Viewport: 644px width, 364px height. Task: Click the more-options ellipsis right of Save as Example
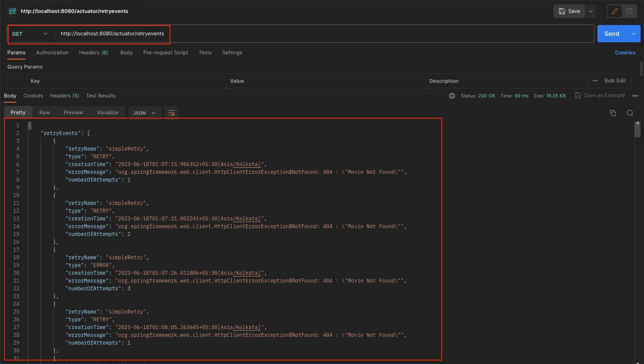[635, 95]
